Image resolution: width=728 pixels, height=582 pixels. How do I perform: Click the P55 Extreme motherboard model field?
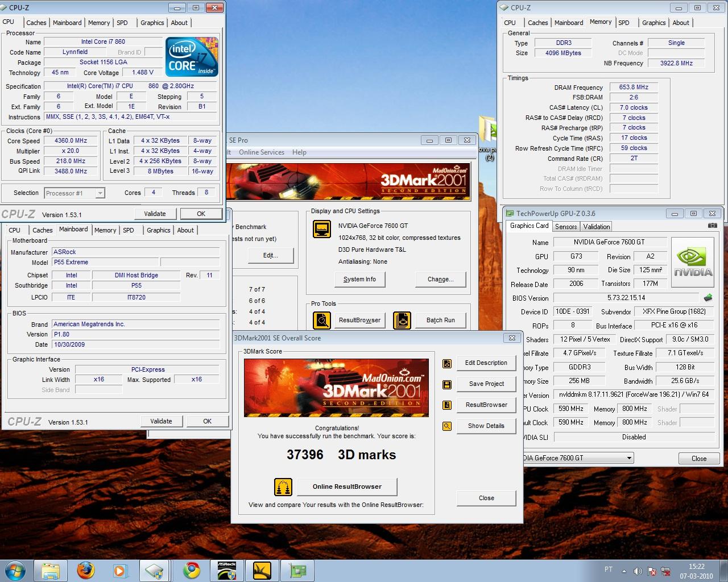pos(105,262)
